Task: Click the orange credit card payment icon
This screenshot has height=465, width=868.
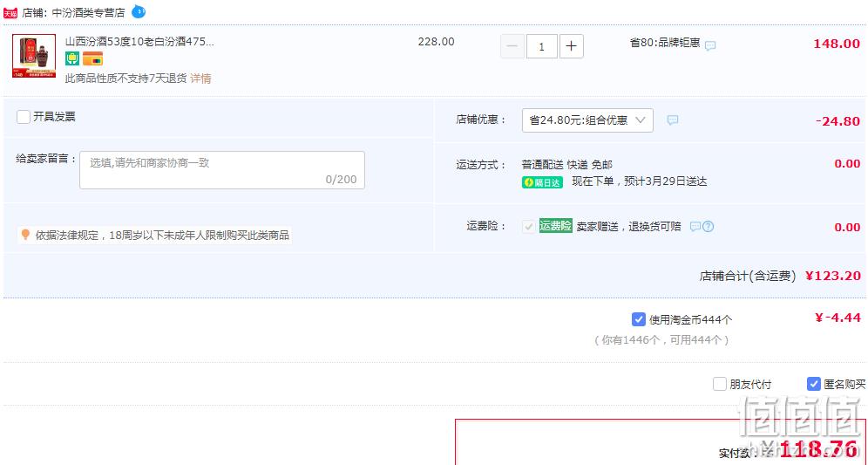Action: coord(92,58)
